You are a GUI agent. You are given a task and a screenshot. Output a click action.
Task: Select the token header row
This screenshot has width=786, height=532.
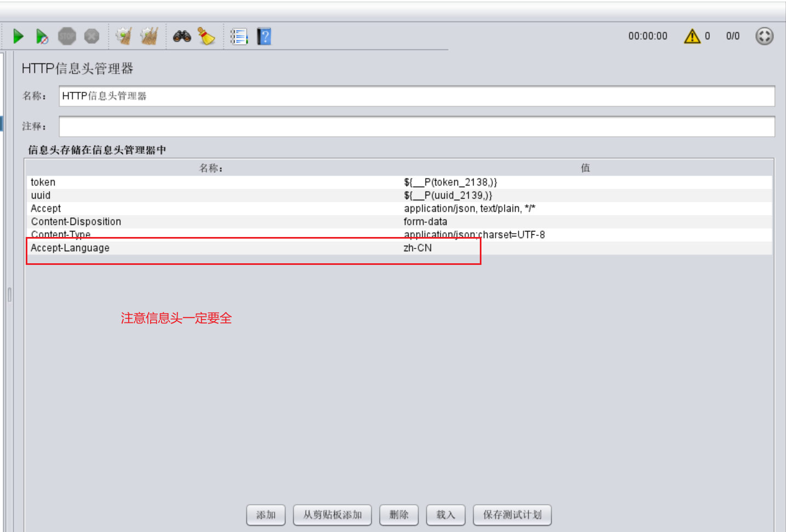(x=399, y=182)
